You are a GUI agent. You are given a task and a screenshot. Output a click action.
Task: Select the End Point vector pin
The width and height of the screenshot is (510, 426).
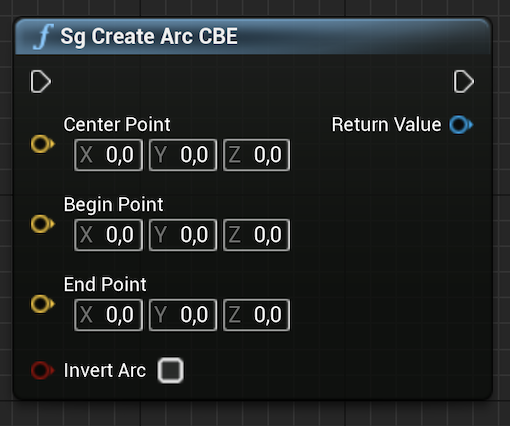pyautogui.click(x=42, y=304)
